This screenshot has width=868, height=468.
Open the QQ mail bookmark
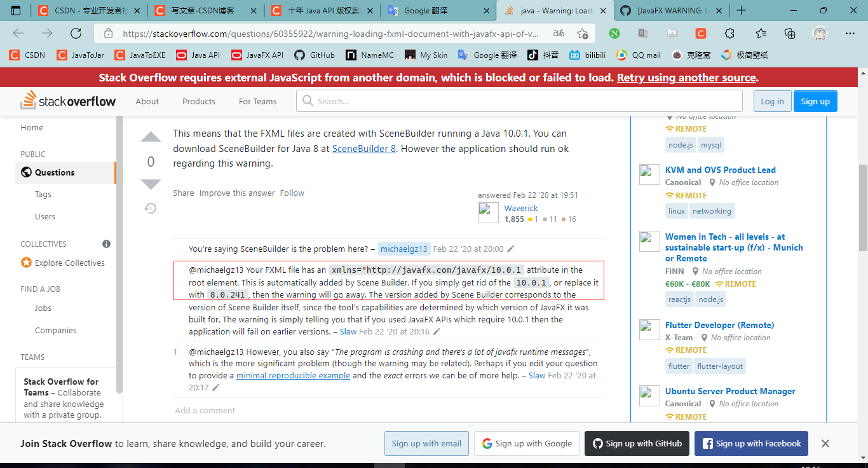coord(638,55)
